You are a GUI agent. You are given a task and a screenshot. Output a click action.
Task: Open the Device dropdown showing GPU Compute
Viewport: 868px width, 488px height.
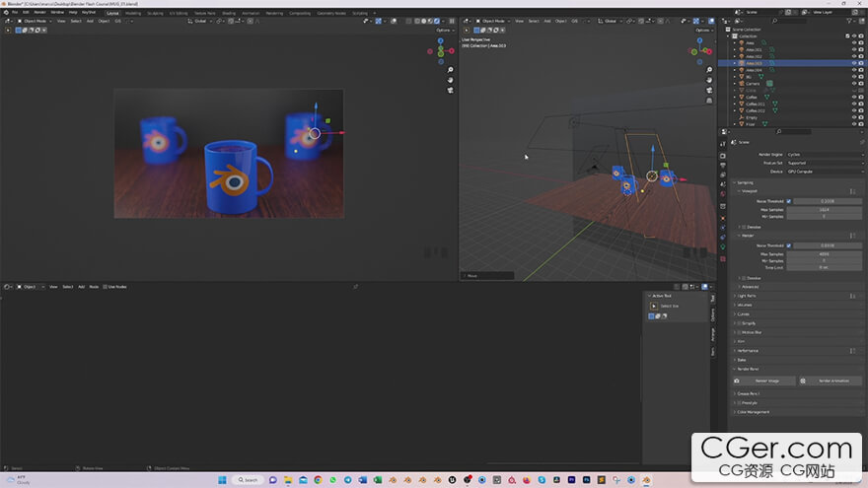(x=825, y=172)
